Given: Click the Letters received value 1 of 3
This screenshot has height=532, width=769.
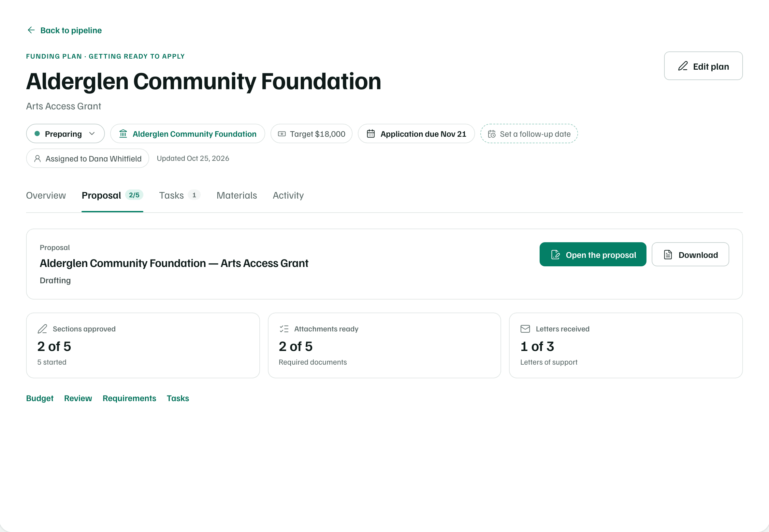Looking at the screenshot, I should coord(537,346).
